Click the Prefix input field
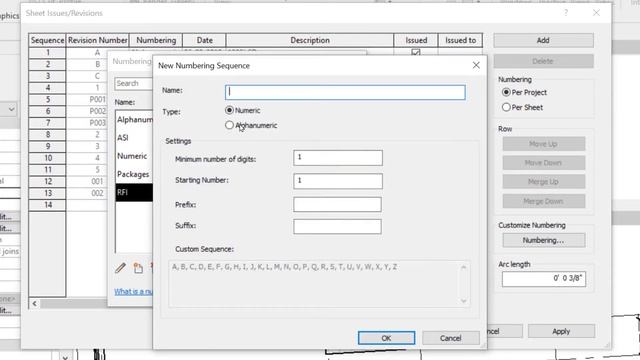Viewport: 640px width, 360px height. click(x=337, y=204)
